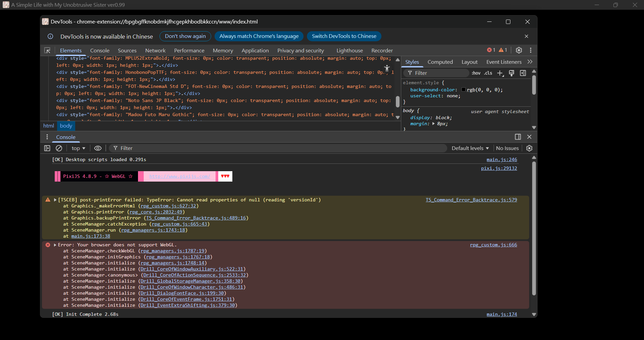Image resolution: width=644 pixels, height=340 pixels.
Task: Open DevTools settings gear icon
Action: point(519,50)
